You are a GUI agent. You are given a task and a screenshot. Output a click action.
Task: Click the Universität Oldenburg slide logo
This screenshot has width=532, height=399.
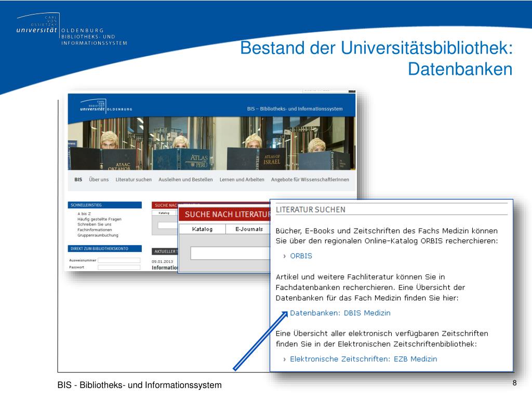[72, 29]
